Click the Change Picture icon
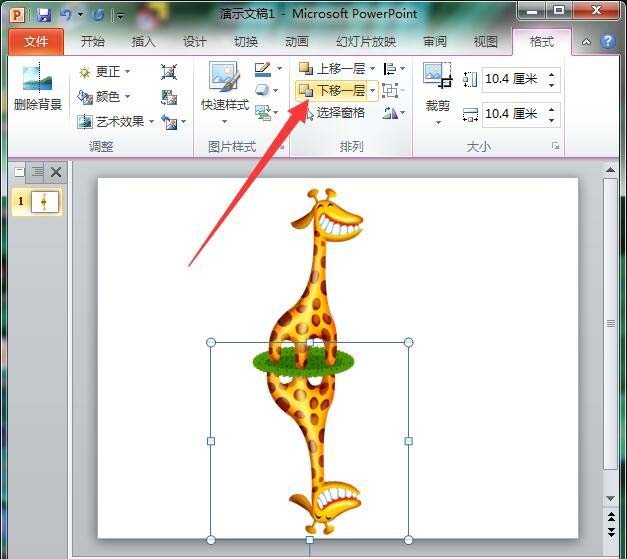The width and height of the screenshot is (627, 559). point(169,97)
